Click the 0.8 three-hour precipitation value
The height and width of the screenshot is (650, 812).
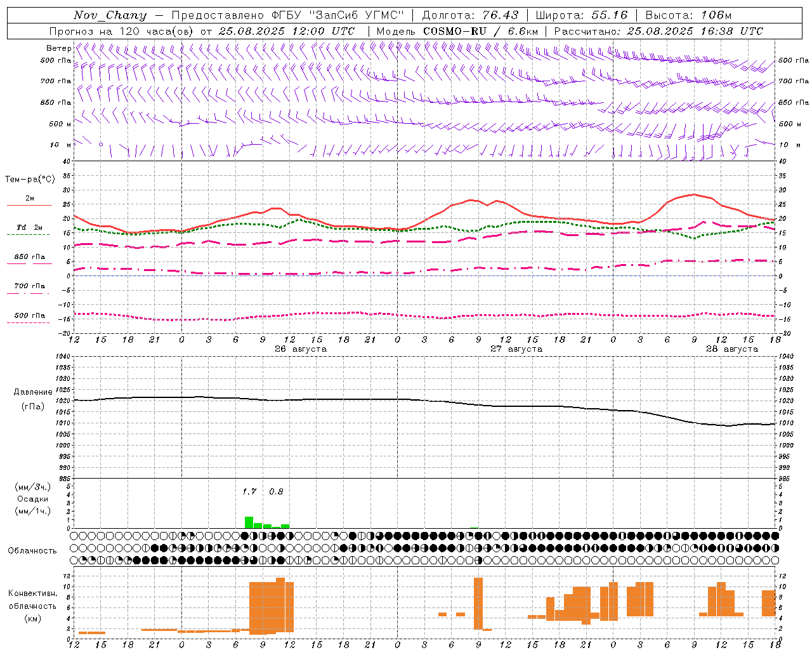click(x=276, y=491)
